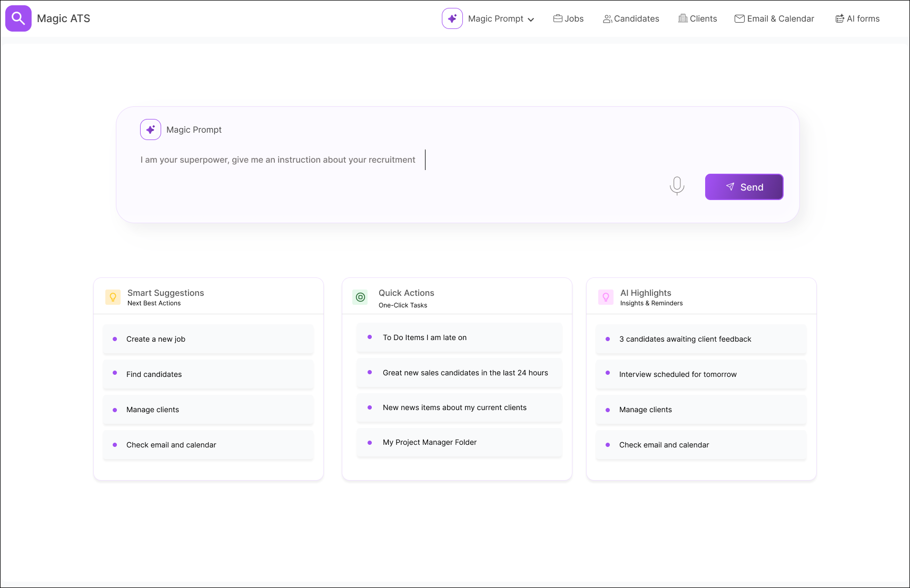Click 'My Project Manager Folder' quick action

458,442
